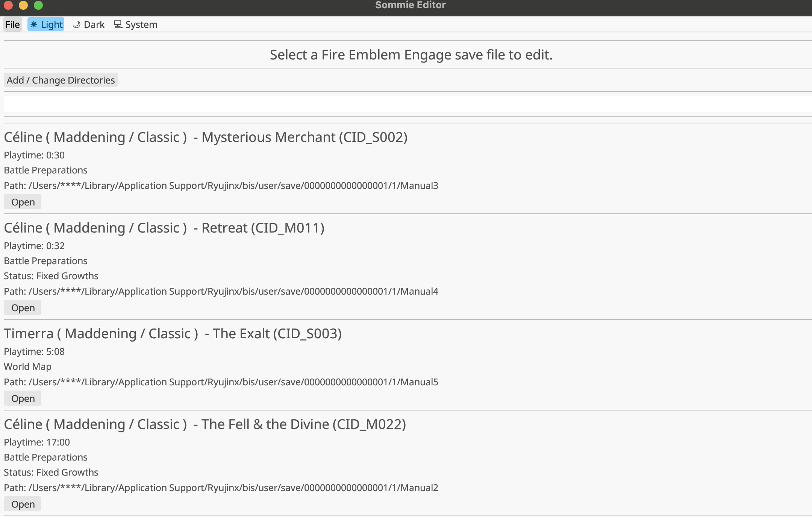Click Add / Change Directories
This screenshot has width=812, height=517.
tap(61, 80)
